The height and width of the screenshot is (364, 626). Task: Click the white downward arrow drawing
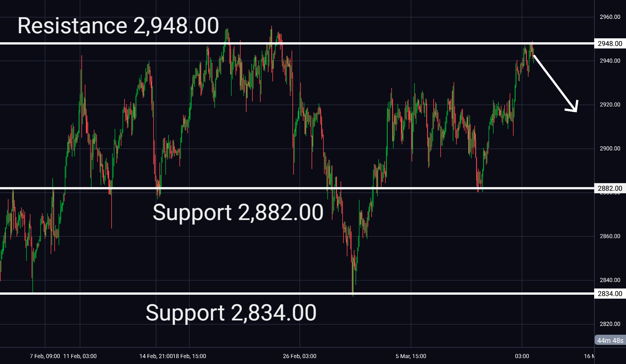(555, 83)
